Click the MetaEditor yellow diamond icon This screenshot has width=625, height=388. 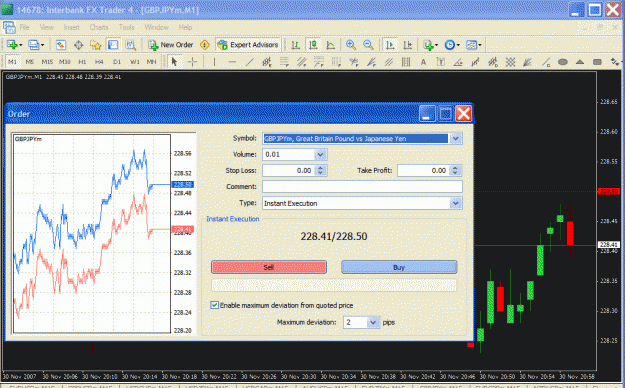pos(204,45)
